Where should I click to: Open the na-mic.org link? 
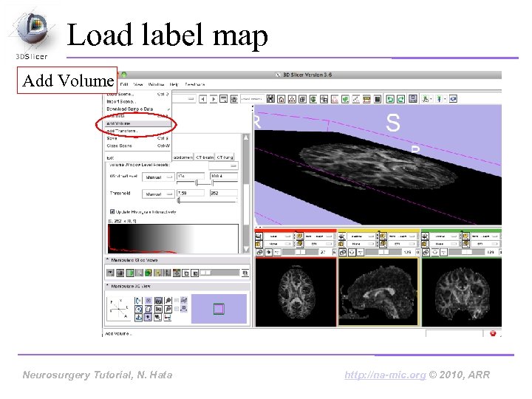[x=385, y=375]
